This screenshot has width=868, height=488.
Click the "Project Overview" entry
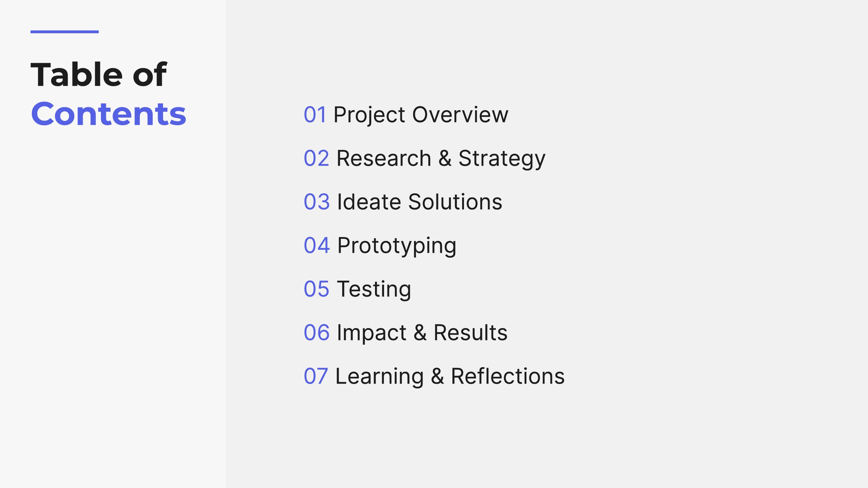pyautogui.click(x=421, y=115)
